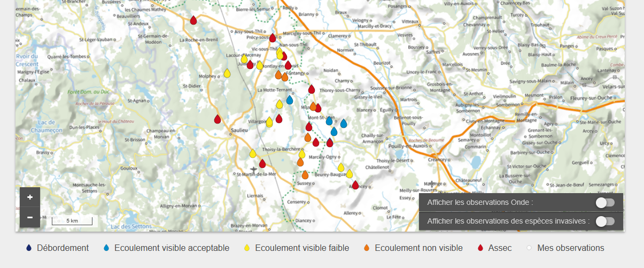Select the red marker west of Saulieu
This screenshot has height=268, width=644.
(218, 119)
